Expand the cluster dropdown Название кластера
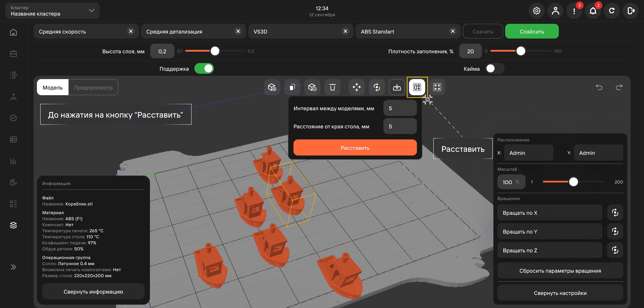Image resolution: width=644 pixels, height=308 pixels. (52, 11)
